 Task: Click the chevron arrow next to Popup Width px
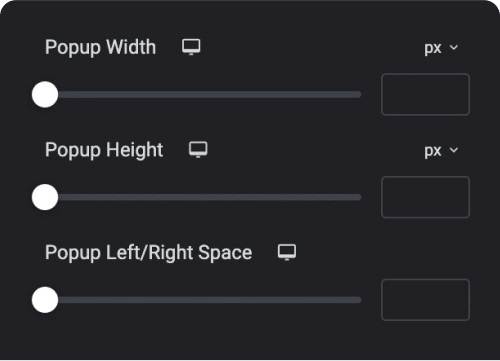454,48
